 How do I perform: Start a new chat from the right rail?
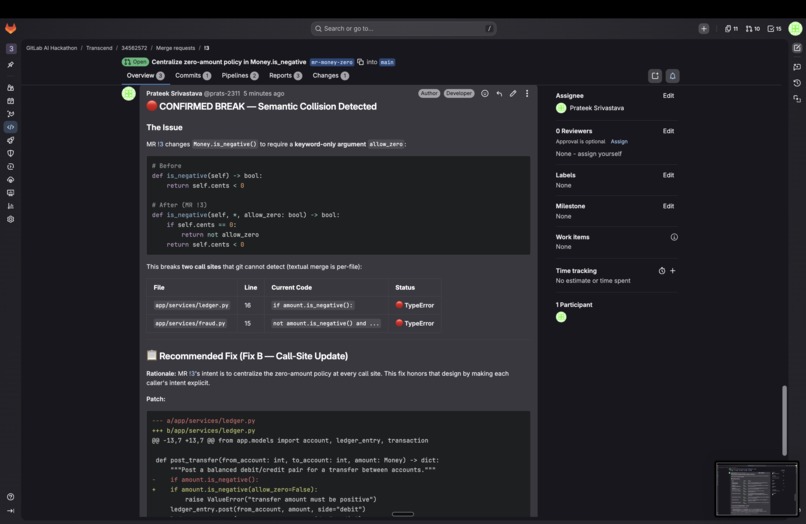pyautogui.click(x=797, y=48)
